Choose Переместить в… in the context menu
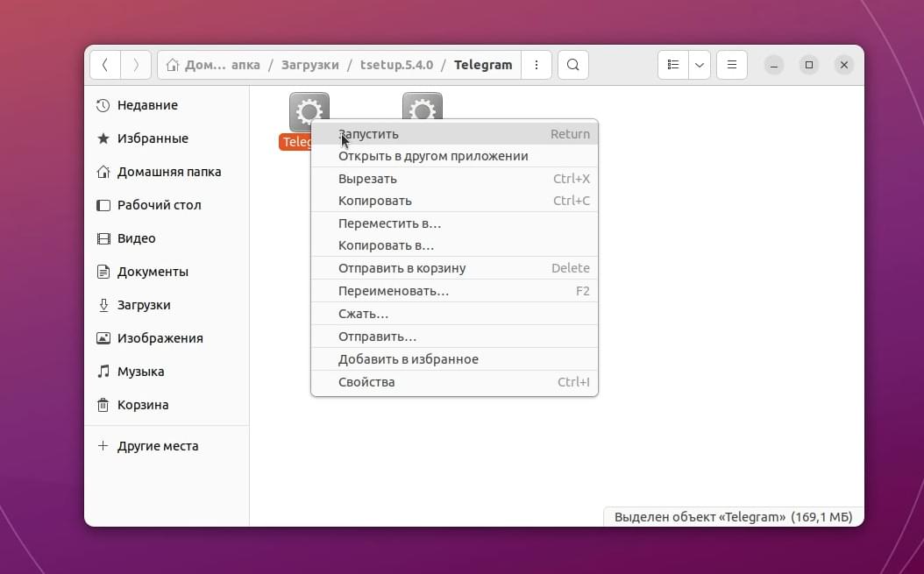The width and height of the screenshot is (924, 574). pyautogui.click(x=454, y=223)
